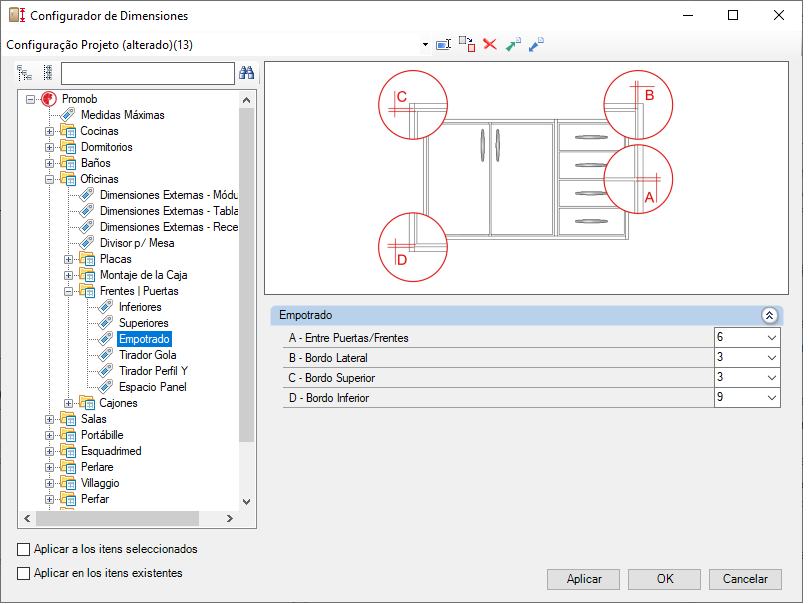Click the Aplicar button
812x604 pixels.
coord(584,579)
